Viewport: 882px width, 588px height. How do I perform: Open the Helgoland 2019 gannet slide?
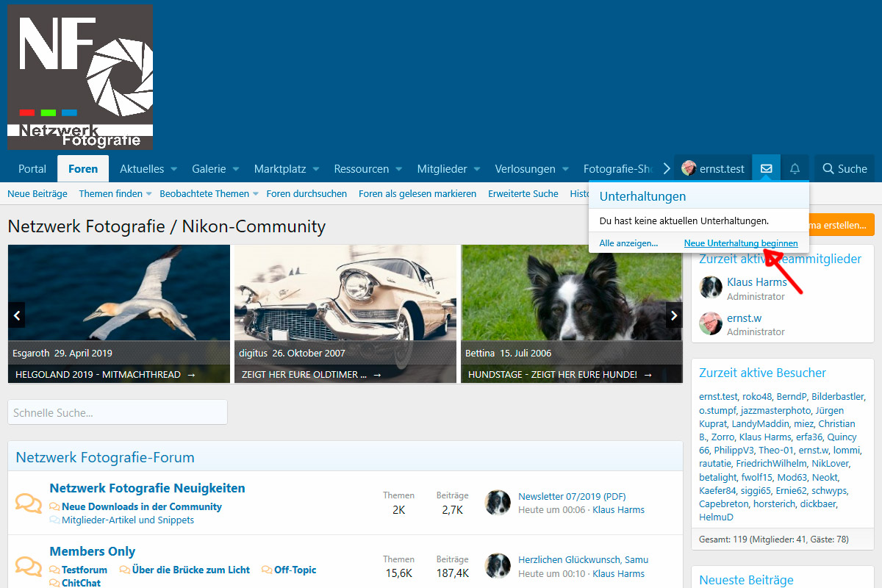(x=119, y=314)
